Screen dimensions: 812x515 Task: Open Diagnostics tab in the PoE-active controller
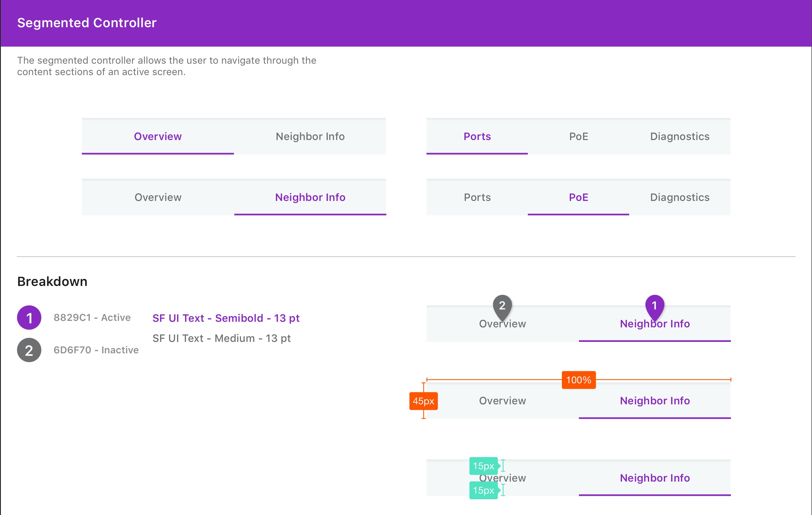(680, 197)
